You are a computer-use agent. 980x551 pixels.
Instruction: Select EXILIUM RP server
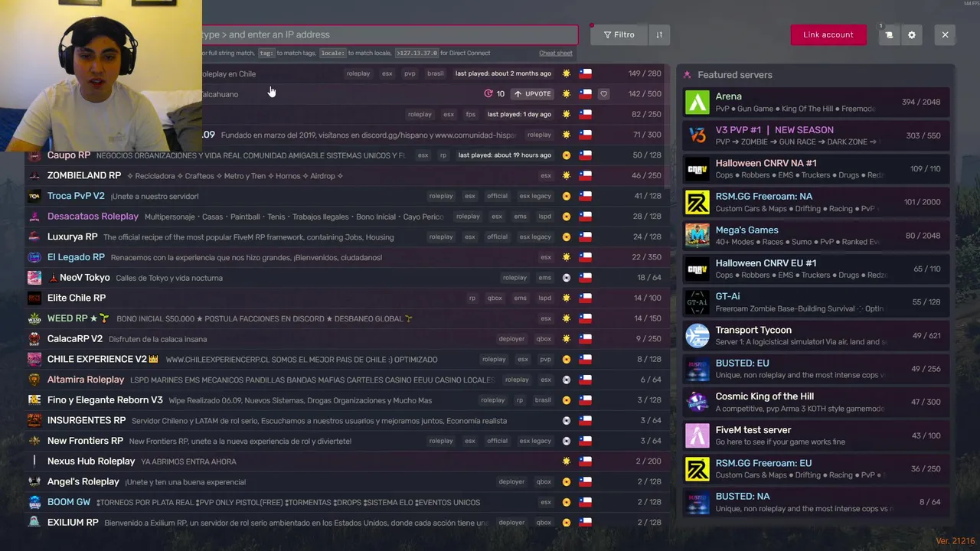coord(348,523)
